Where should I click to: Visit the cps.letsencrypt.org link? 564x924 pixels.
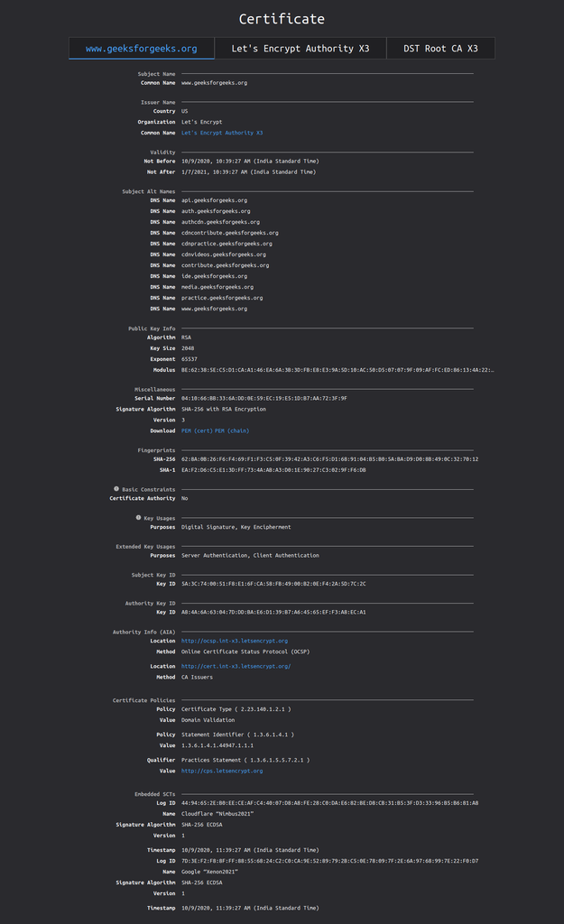coord(222,771)
